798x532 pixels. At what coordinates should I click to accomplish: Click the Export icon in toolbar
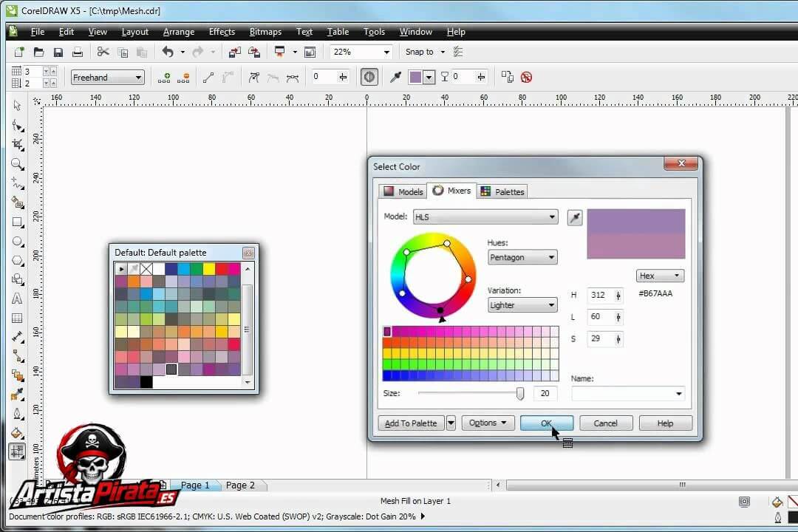click(254, 52)
